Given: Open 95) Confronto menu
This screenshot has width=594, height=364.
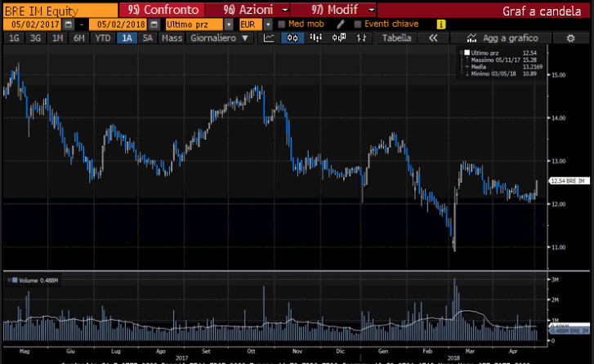Looking at the screenshot, I should [x=162, y=10].
